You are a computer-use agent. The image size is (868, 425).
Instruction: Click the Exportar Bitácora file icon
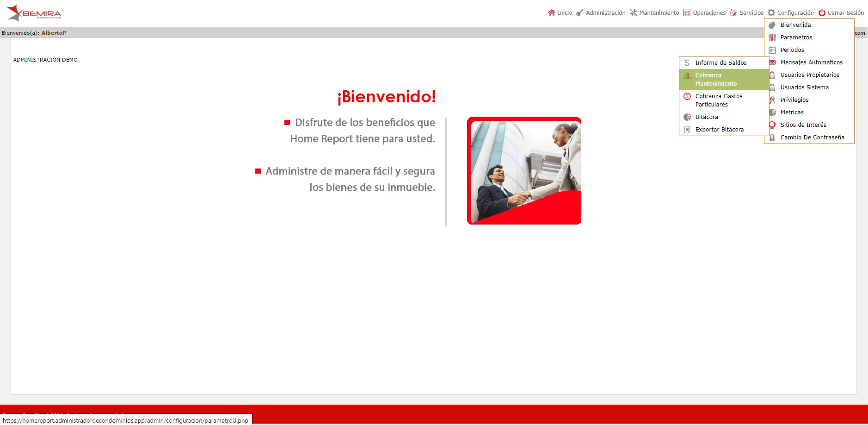[687, 130]
